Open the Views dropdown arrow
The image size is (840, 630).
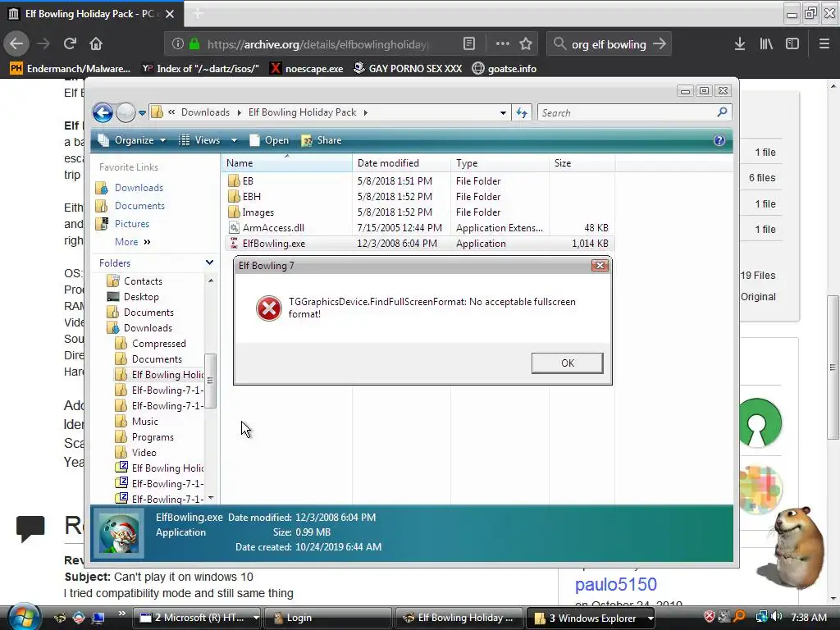(234, 140)
